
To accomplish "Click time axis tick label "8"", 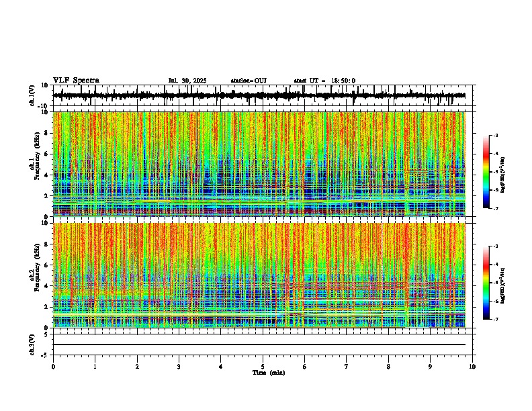I will click(388, 367).
